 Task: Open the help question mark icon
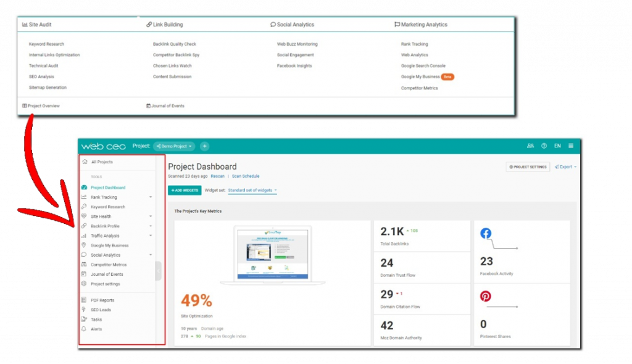coord(544,146)
